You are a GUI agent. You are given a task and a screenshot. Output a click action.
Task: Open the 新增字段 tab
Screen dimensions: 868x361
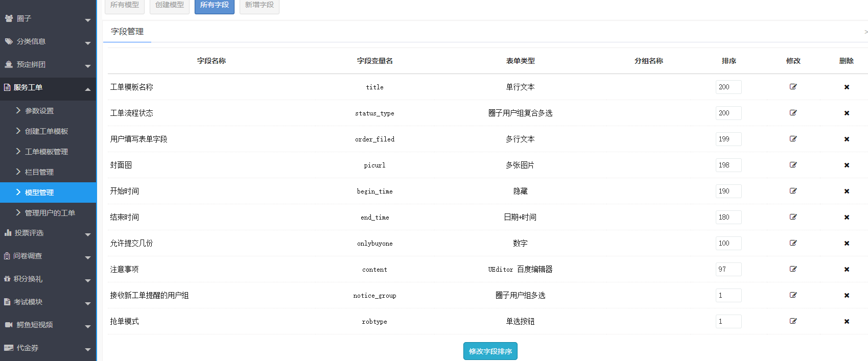click(259, 5)
